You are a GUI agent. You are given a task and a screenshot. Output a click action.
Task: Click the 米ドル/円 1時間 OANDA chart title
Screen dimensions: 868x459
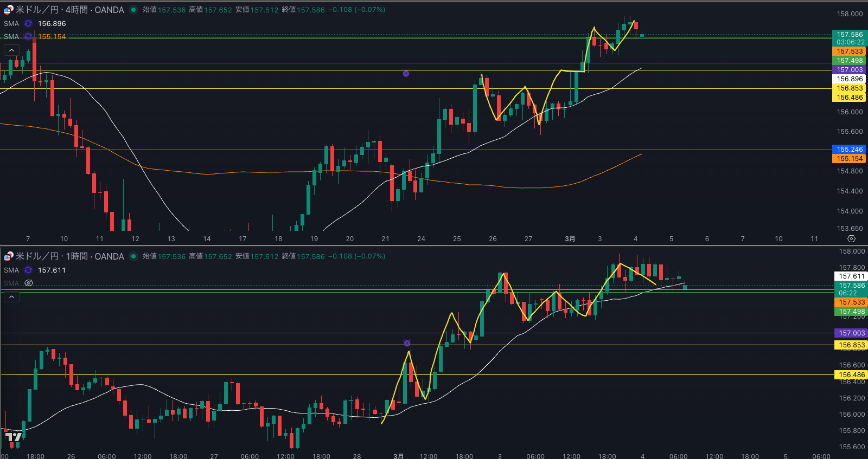tap(69, 256)
